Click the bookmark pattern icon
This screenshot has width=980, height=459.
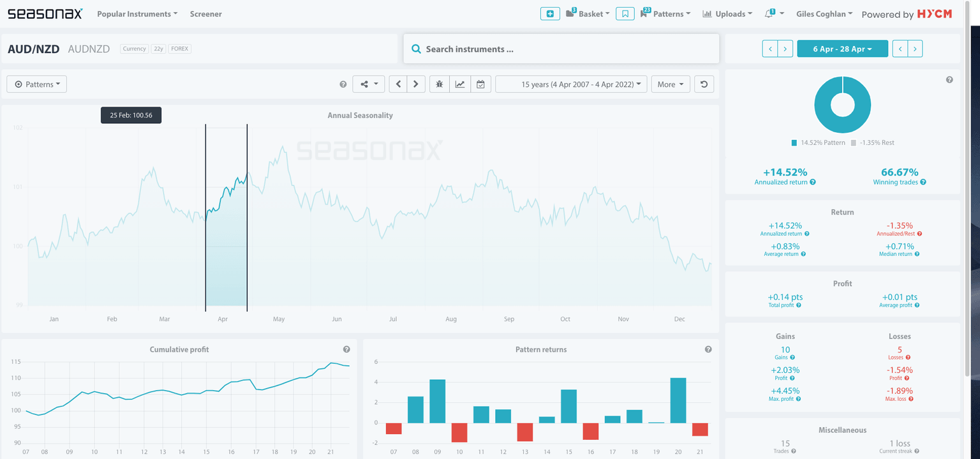click(625, 13)
